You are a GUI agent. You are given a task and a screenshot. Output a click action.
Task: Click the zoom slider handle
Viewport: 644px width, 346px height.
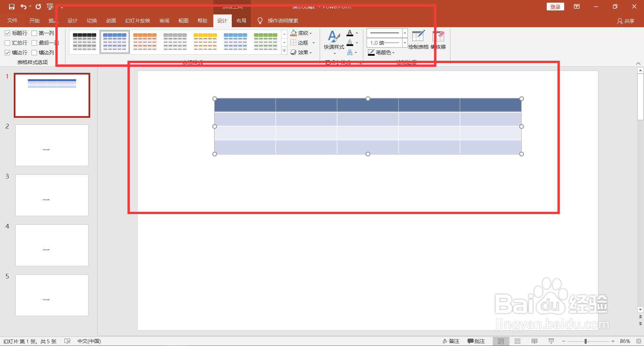[586, 341]
